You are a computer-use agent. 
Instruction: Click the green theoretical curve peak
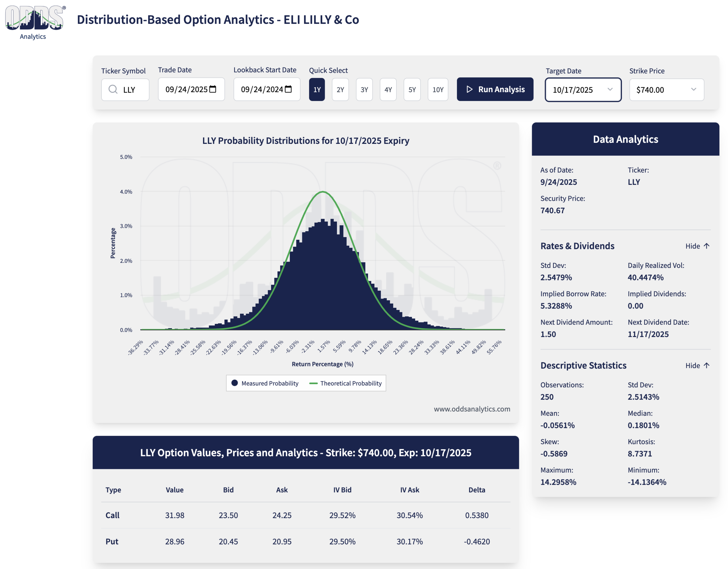(323, 192)
